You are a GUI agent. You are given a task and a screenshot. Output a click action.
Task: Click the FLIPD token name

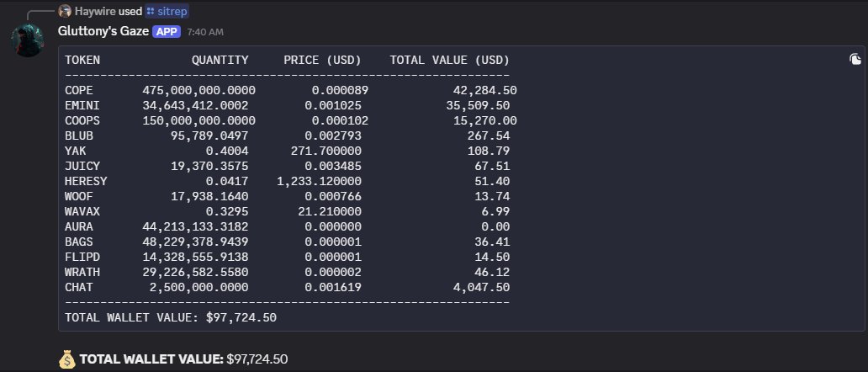click(x=82, y=257)
